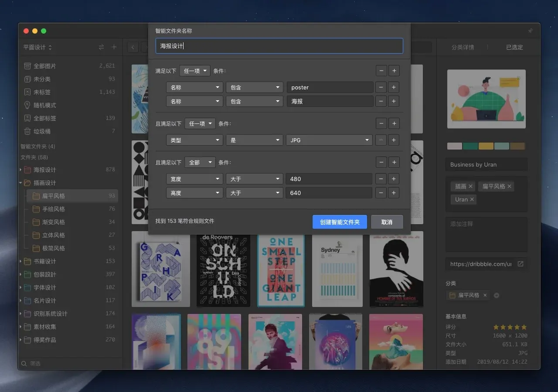Click the back navigation arrow
Viewport: 558px width, 392px height.
tap(133, 47)
